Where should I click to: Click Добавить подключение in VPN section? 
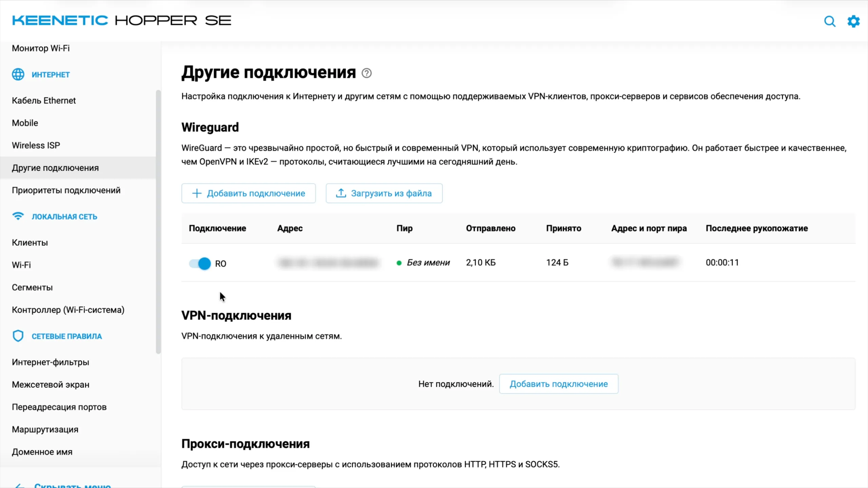(559, 384)
